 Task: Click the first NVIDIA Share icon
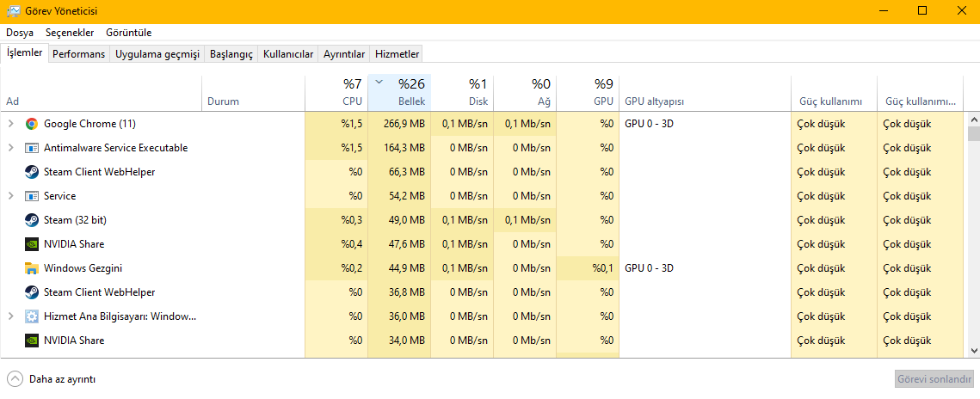coord(32,244)
